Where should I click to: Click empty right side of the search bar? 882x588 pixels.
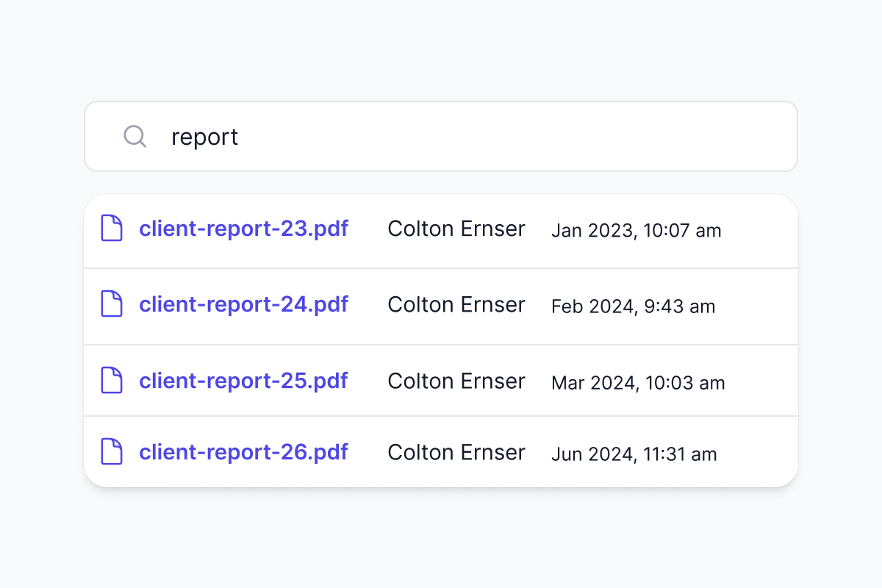click(588, 137)
